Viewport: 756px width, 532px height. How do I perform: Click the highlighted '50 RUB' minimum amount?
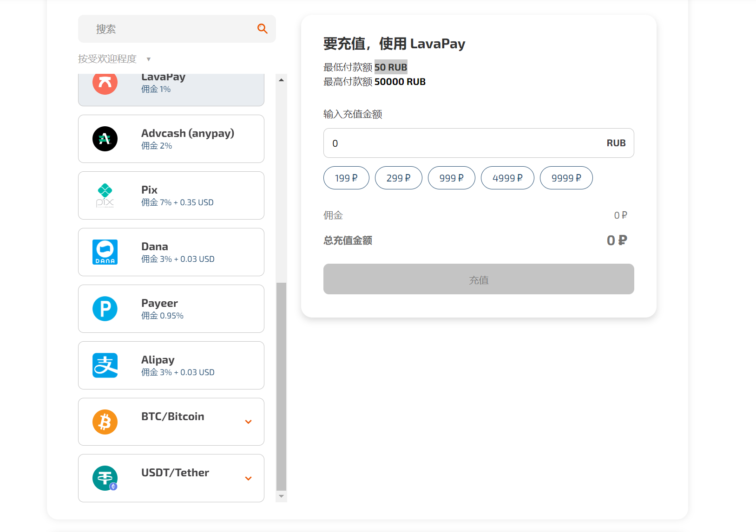click(x=391, y=67)
